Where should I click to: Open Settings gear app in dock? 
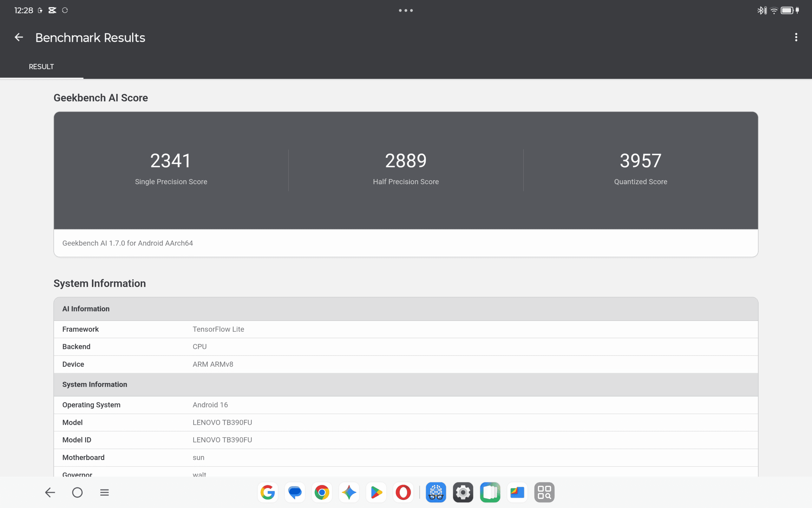463,492
